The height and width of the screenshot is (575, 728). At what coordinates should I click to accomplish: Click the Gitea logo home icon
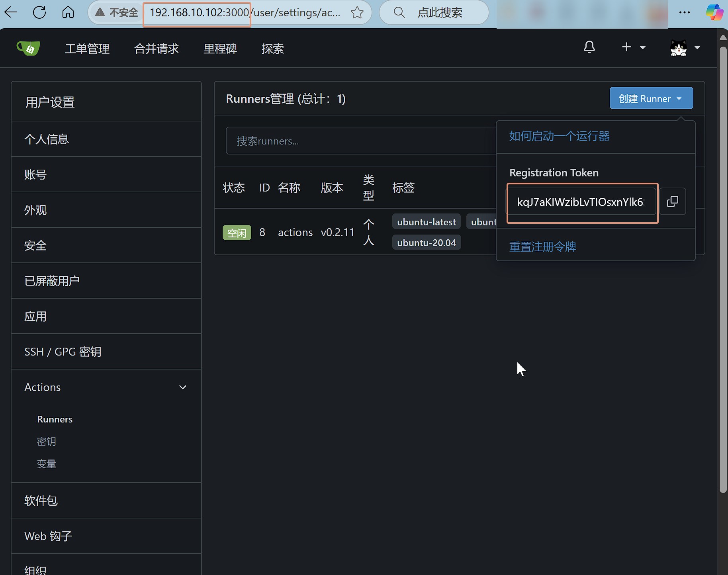coord(28,49)
